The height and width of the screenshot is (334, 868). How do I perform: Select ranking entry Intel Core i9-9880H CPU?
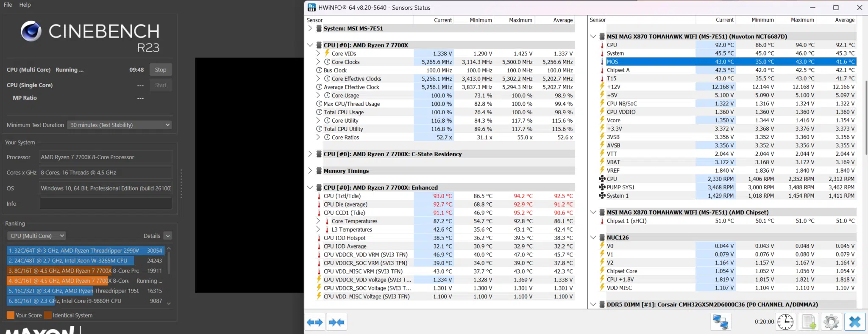coord(85,301)
